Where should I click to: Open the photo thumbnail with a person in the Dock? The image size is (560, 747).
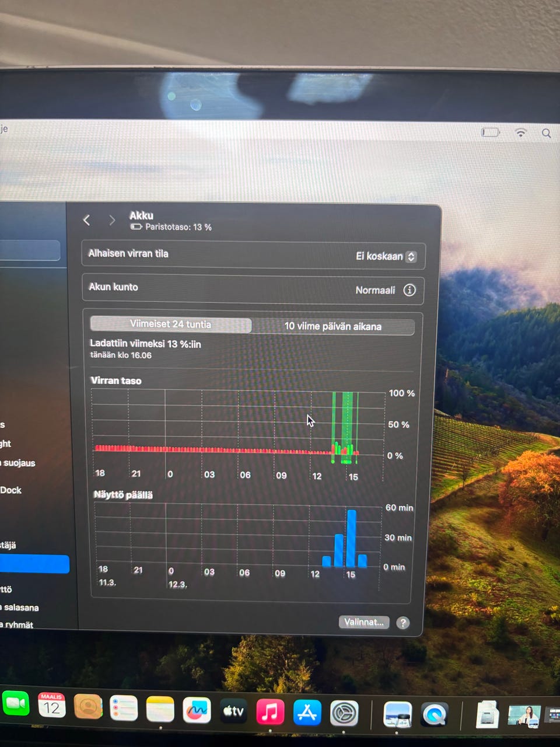(523, 716)
